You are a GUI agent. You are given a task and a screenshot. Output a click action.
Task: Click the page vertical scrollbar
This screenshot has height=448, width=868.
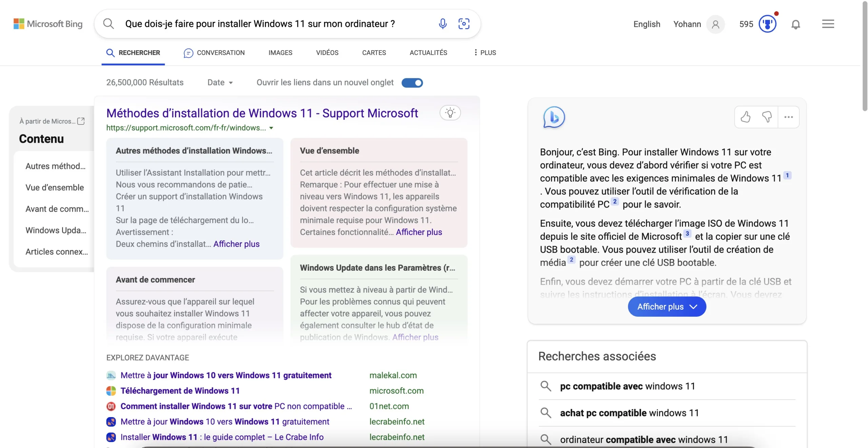coord(865,56)
